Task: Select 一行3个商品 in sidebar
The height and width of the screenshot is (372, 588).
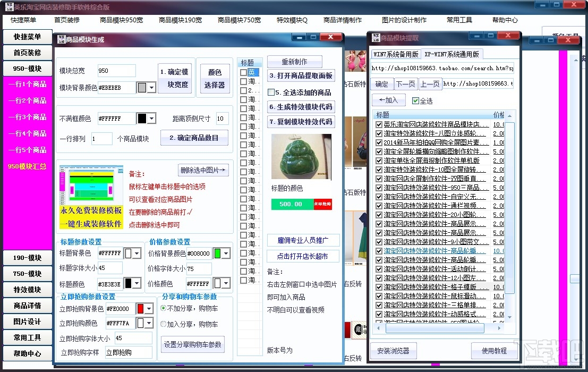Action: coord(28,116)
